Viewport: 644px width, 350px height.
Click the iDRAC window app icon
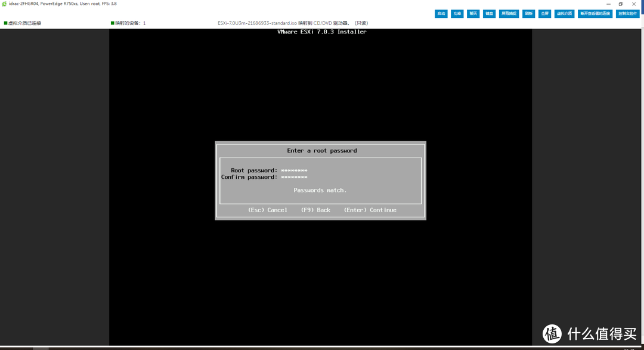click(x=4, y=4)
